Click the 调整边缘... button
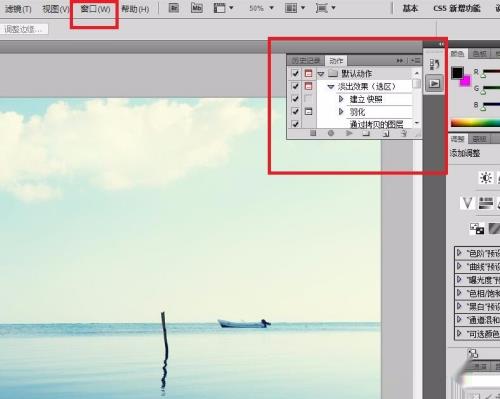The image size is (500, 399). [x=23, y=29]
